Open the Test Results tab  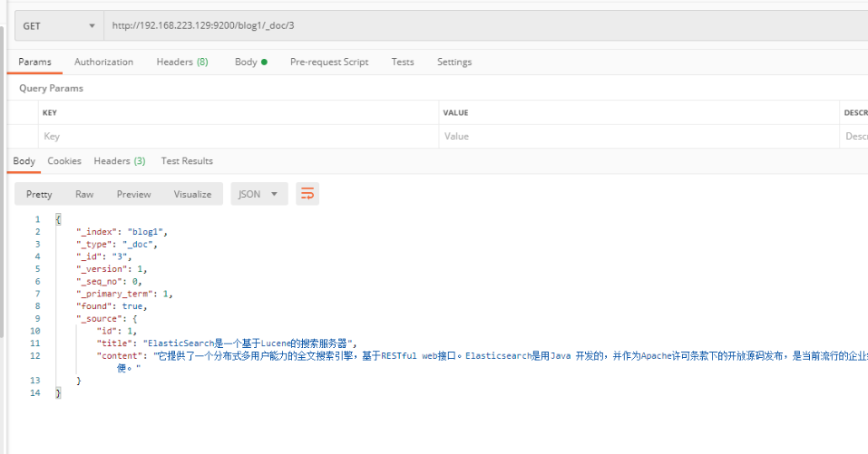point(187,161)
